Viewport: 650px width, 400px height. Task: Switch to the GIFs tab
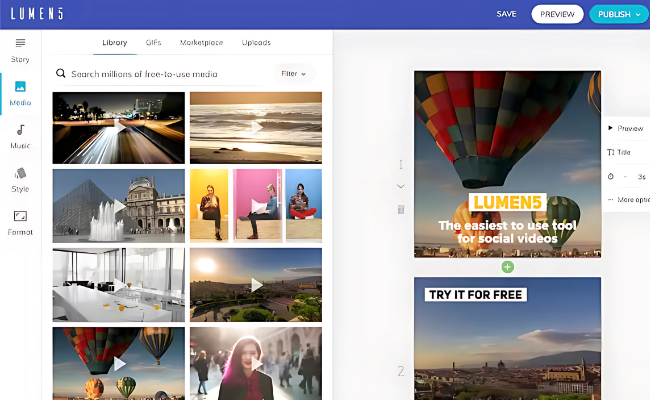point(153,42)
